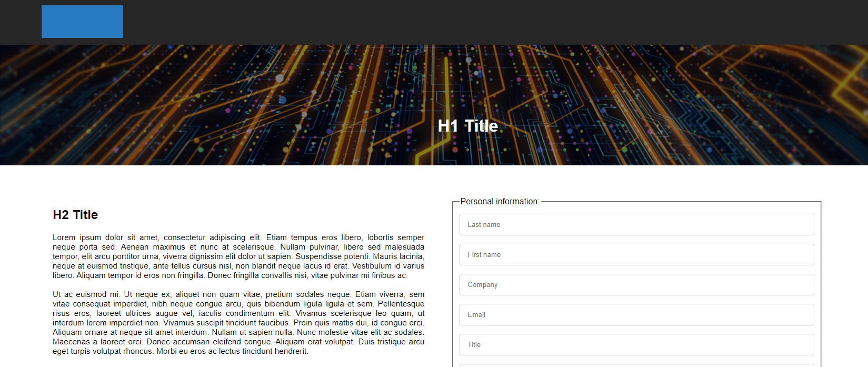Focus the Last name input field
Viewport: 868px width, 367px height.
(x=636, y=224)
